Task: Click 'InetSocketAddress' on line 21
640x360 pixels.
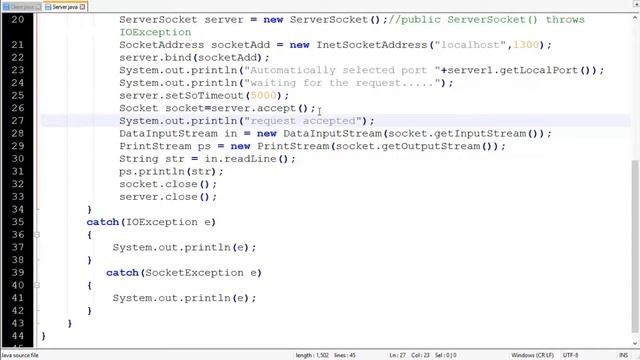Action: (372, 45)
